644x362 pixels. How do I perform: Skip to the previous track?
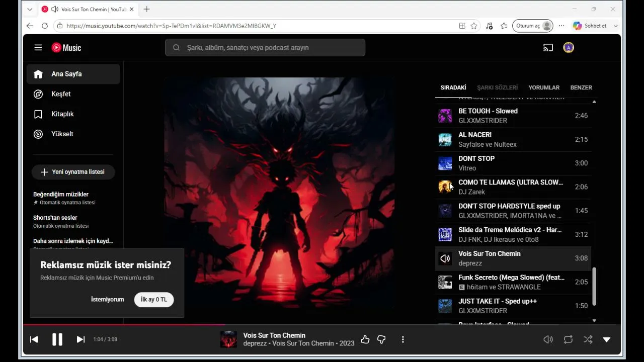34,339
